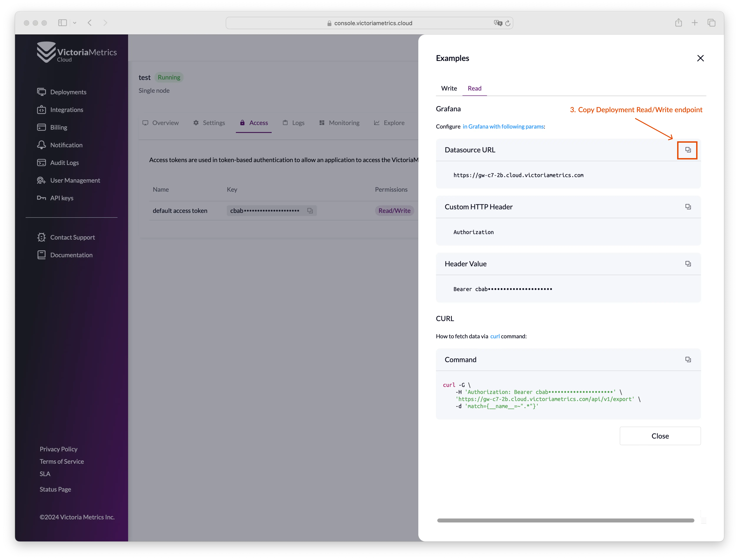Screen dimensions: 739x560
Task: Open Notification settings
Action: (60, 145)
